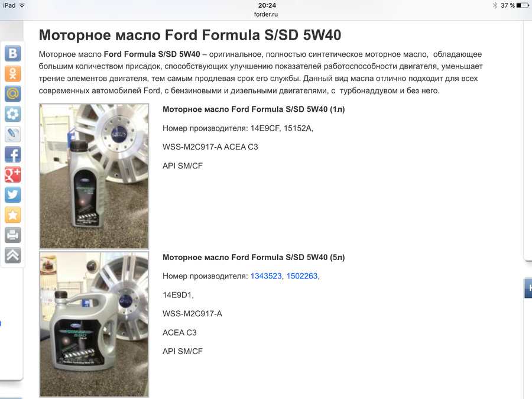Open the 5-litre oil canister photo

(x=94, y=325)
